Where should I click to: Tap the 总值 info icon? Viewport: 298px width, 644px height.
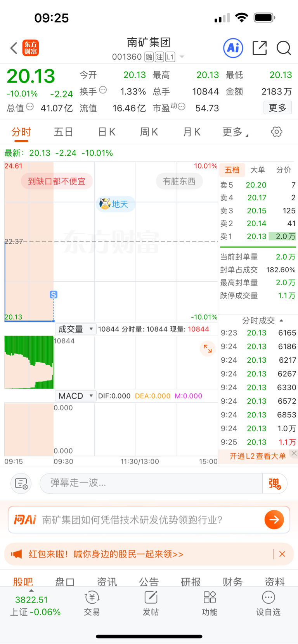tap(30, 107)
